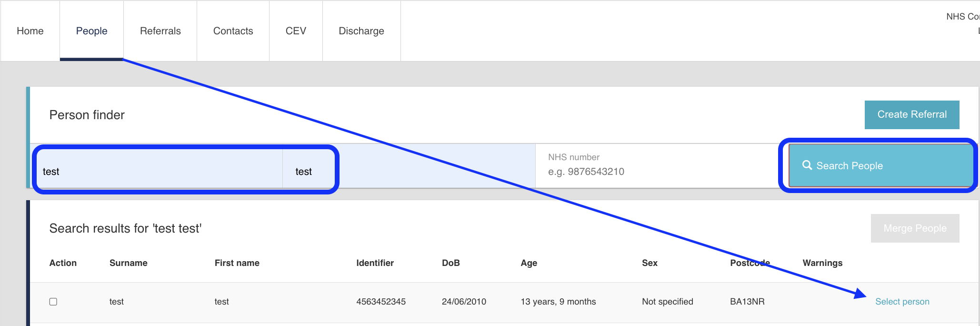Open the Home tab

coord(30,31)
